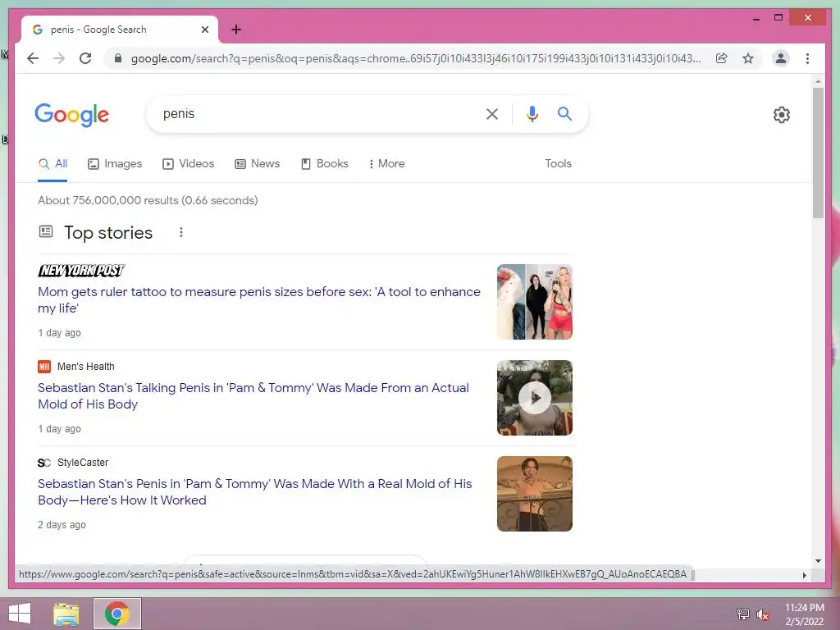The image size is (840, 630).
Task: Open the New York Post story thumbnail
Action: pyautogui.click(x=535, y=302)
